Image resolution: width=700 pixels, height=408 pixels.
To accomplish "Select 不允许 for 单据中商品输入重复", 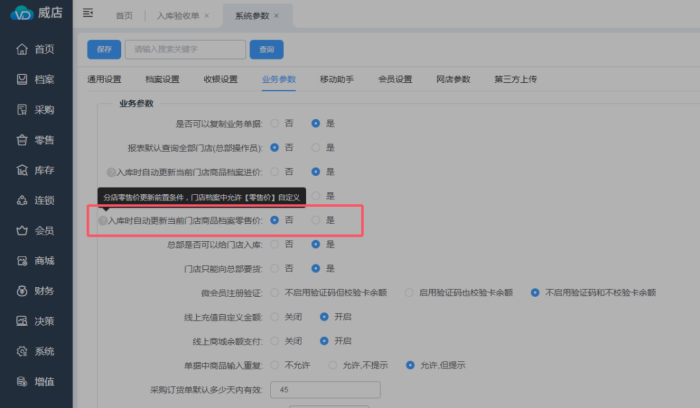I will tap(275, 364).
